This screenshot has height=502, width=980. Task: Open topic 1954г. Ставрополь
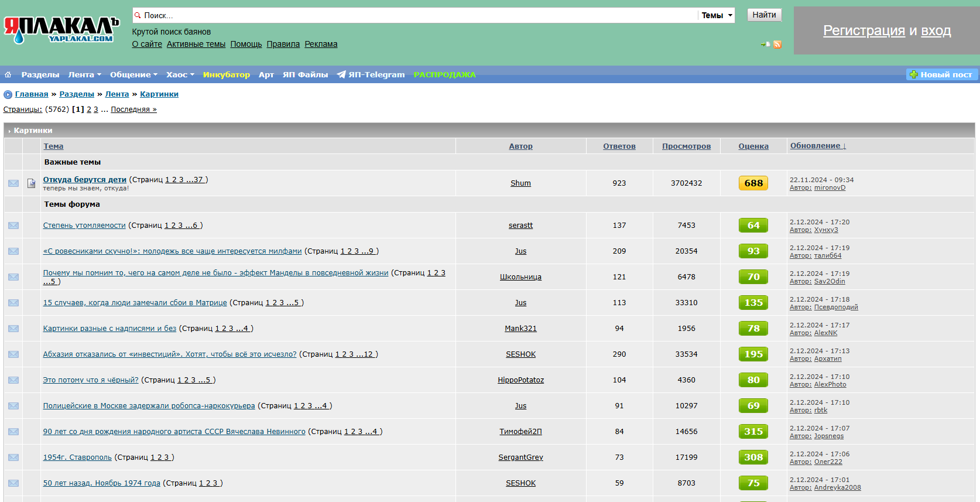(77, 457)
